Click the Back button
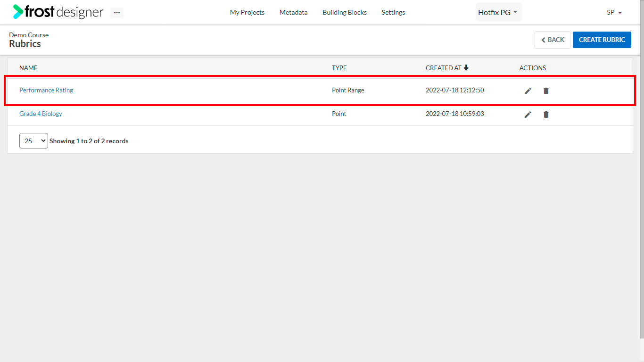This screenshot has width=644, height=362. pyautogui.click(x=553, y=40)
